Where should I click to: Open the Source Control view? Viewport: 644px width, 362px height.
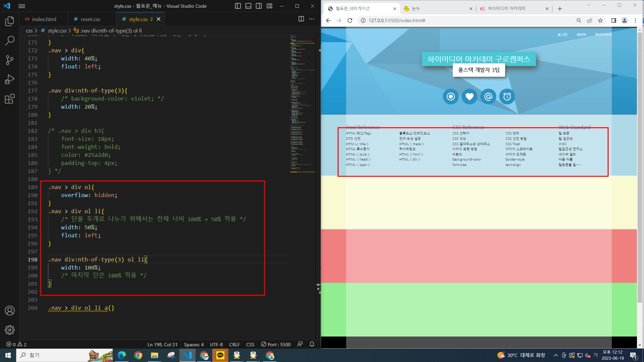(10, 60)
